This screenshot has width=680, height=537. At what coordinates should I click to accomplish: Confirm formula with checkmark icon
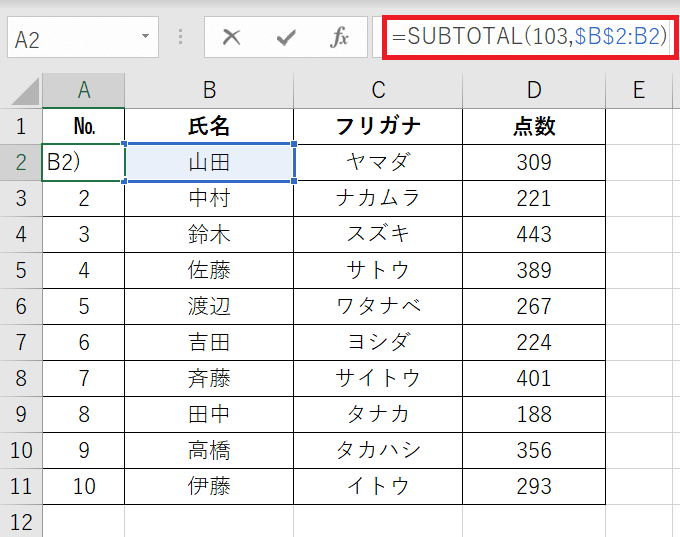[286, 37]
